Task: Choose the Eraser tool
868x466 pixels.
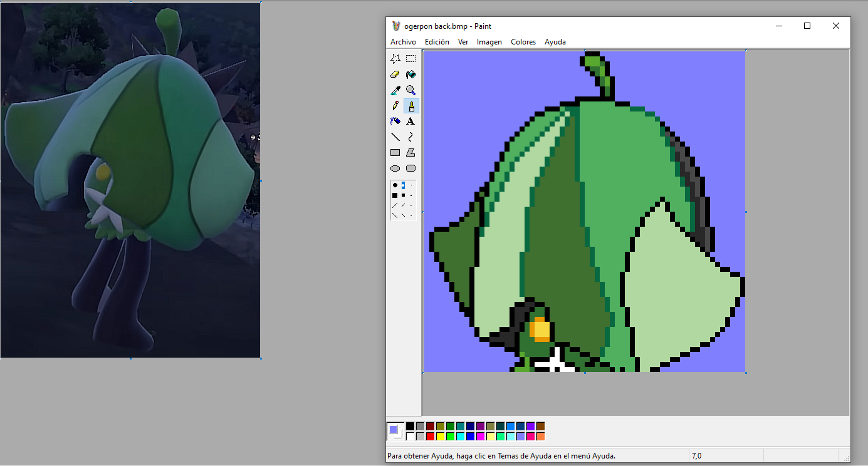Action: pyautogui.click(x=395, y=75)
